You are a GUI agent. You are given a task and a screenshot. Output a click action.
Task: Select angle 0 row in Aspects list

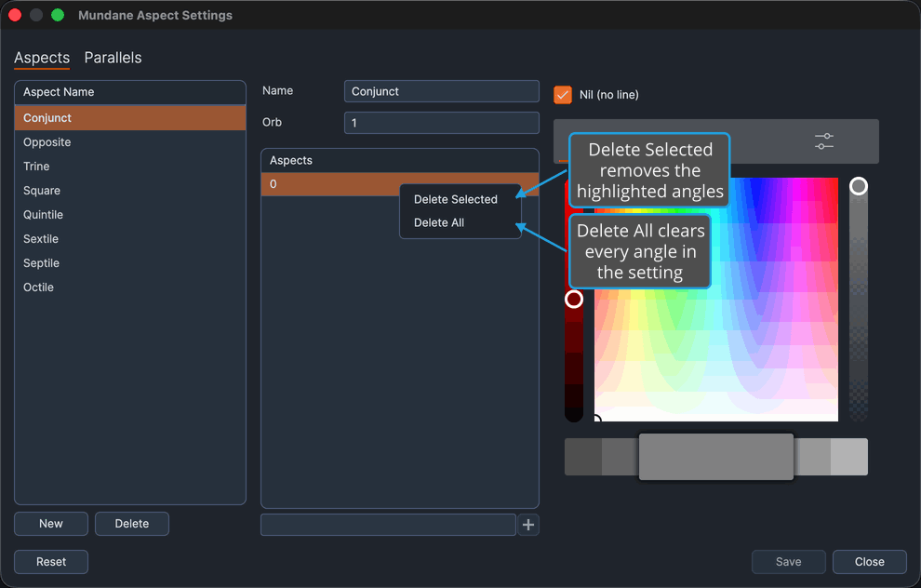[400, 184]
